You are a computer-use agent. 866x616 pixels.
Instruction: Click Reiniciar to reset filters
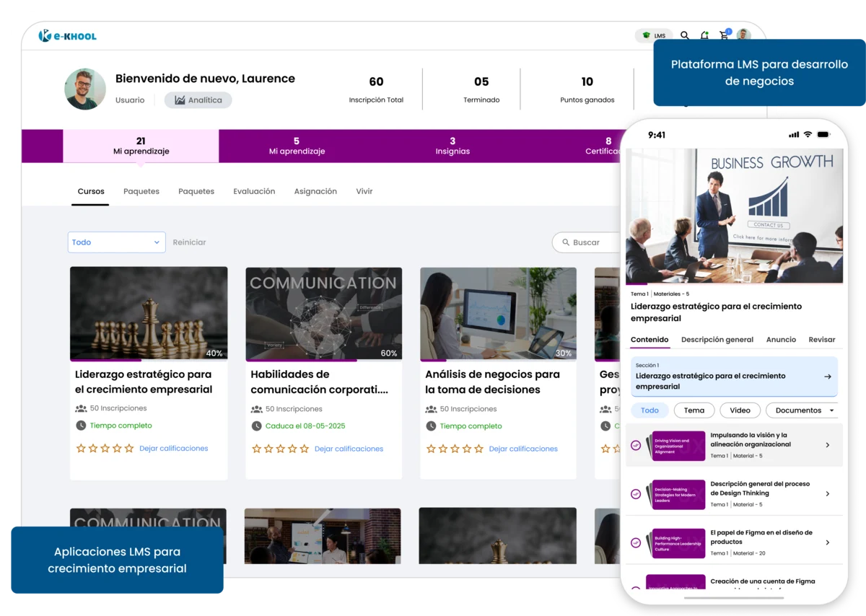189,242
